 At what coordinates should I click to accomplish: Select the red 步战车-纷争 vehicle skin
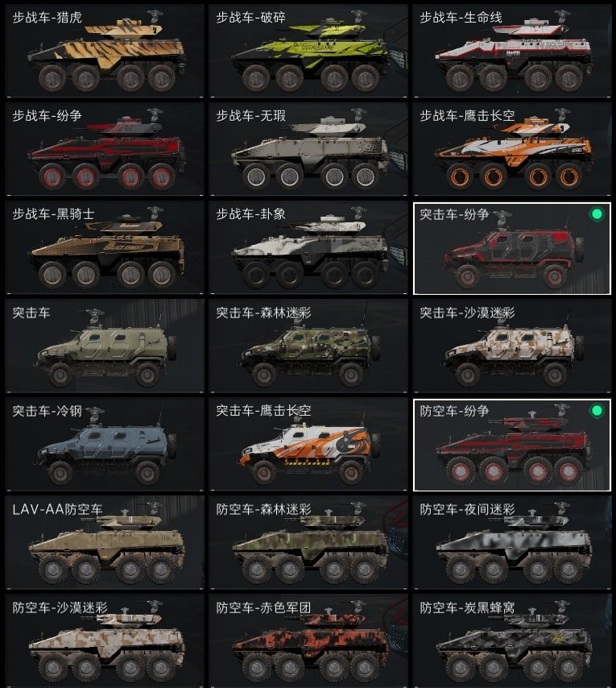pyautogui.click(x=105, y=149)
